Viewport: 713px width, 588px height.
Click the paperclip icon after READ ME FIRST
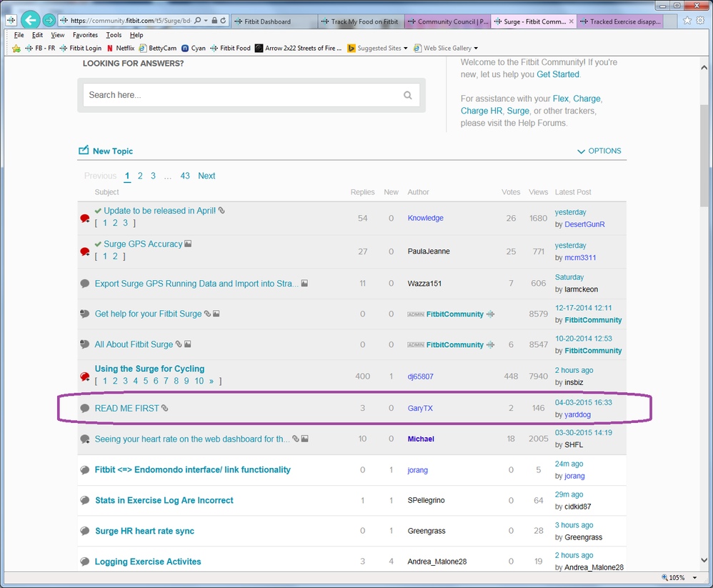pyautogui.click(x=164, y=408)
